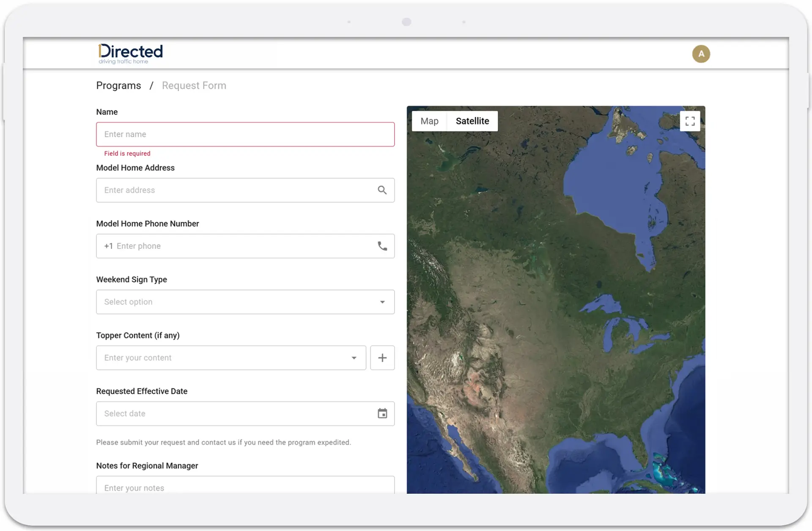Open the Select option combo box
812x531 pixels.
(245, 302)
